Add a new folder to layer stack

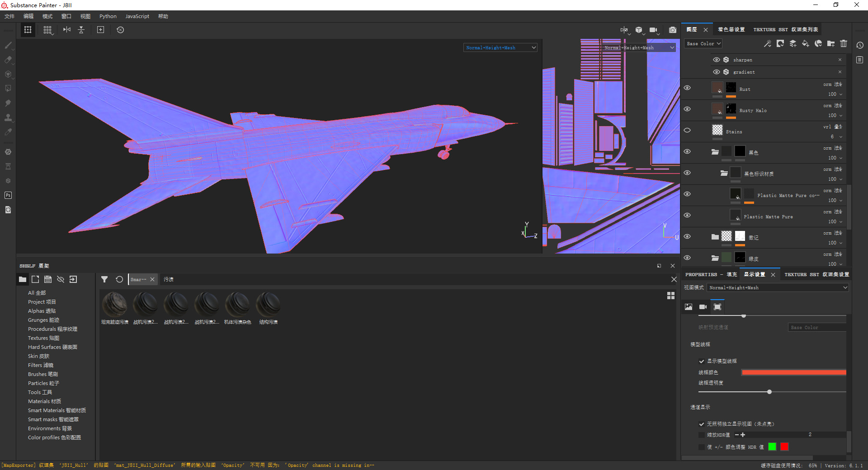pos(831,43)
